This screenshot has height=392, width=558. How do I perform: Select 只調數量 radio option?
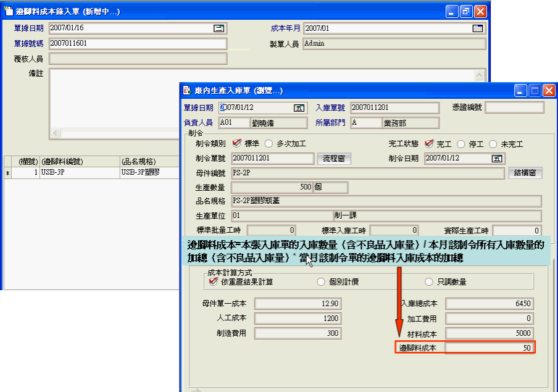pos(429,282)
